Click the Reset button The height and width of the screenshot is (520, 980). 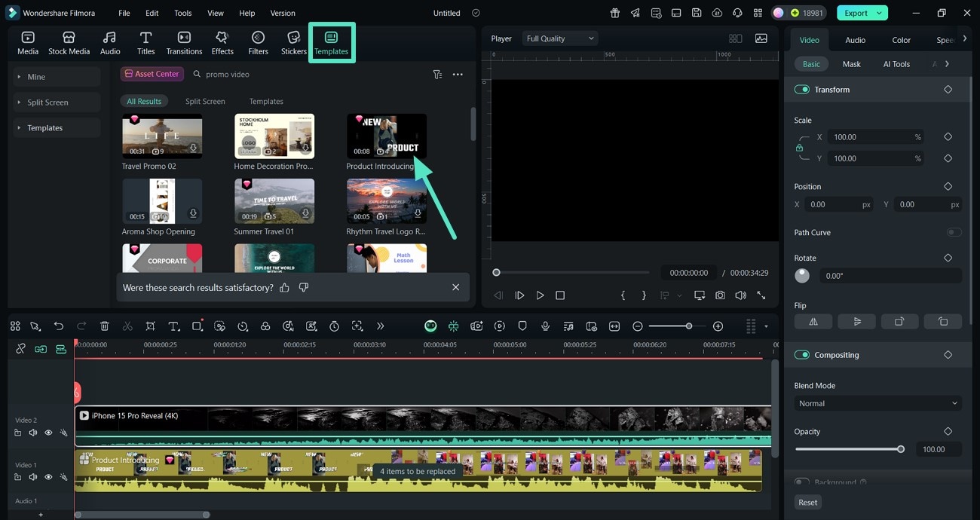point(808,502)
